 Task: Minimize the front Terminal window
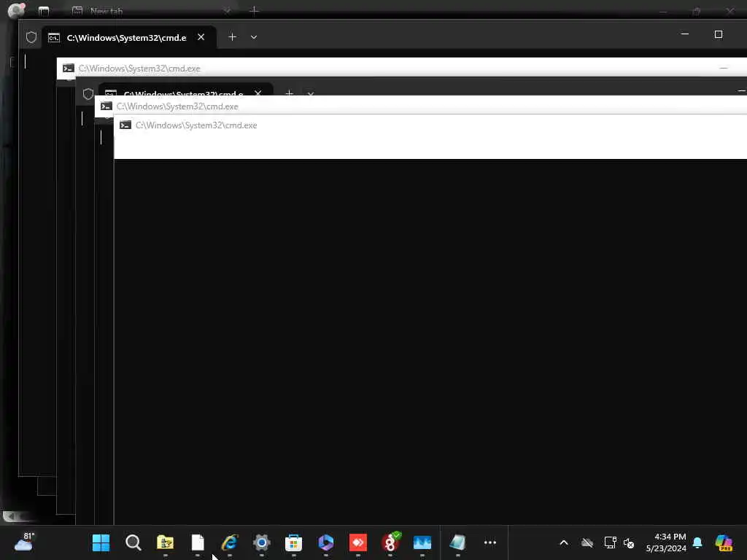pyautogui.click(x=684, y=34)
